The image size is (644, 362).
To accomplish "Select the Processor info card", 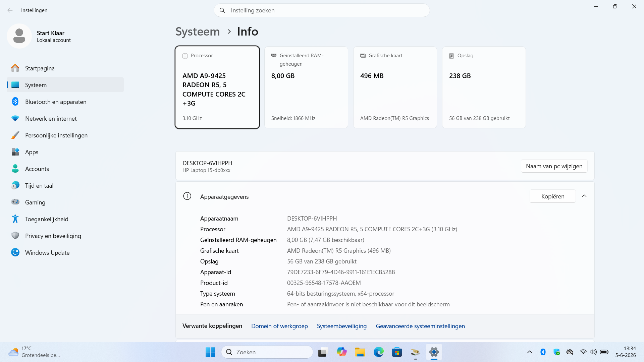I will [217, 87].
